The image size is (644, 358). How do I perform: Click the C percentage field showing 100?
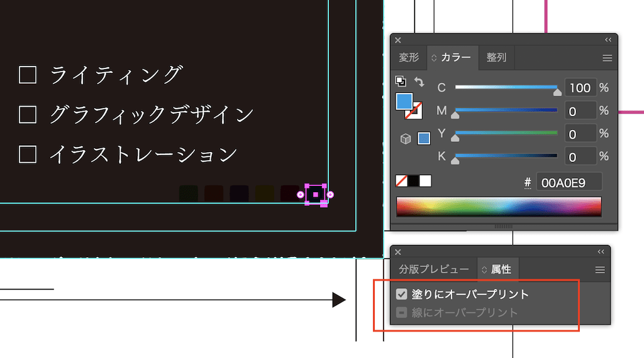coord(580,88)
